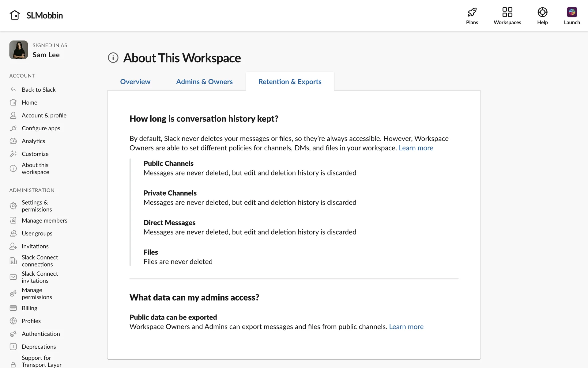Click Learn more about public data exports
This screenshot has height=368, width=588.
(406, 327)
